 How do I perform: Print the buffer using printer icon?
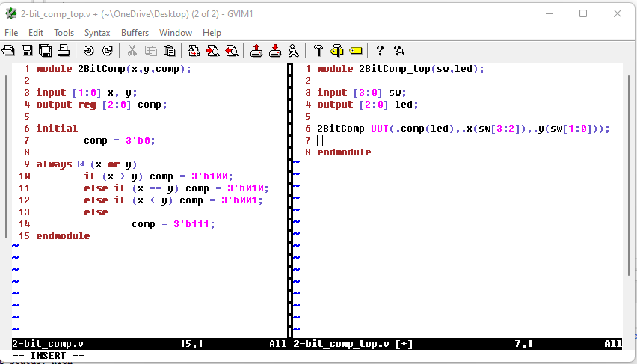point(64,51)
